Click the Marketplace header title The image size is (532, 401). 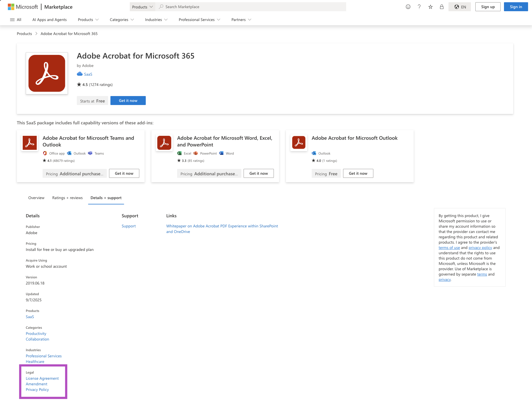tap(58, 7)
